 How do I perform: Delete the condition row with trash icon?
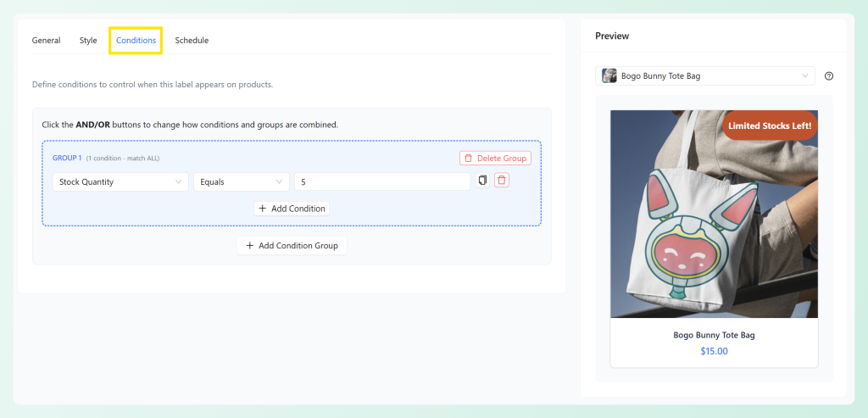502,181
